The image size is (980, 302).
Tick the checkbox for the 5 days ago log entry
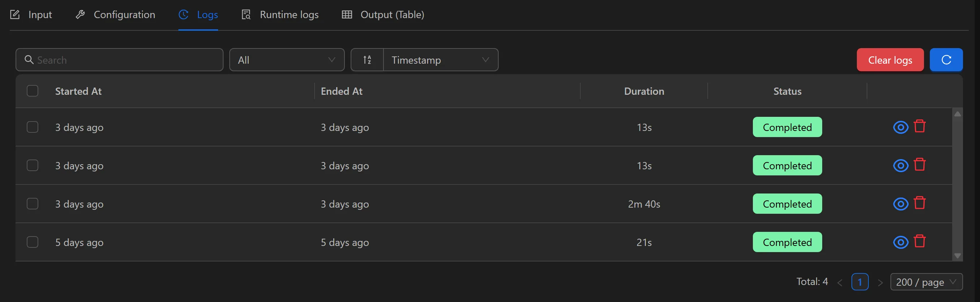click(33, 242)
